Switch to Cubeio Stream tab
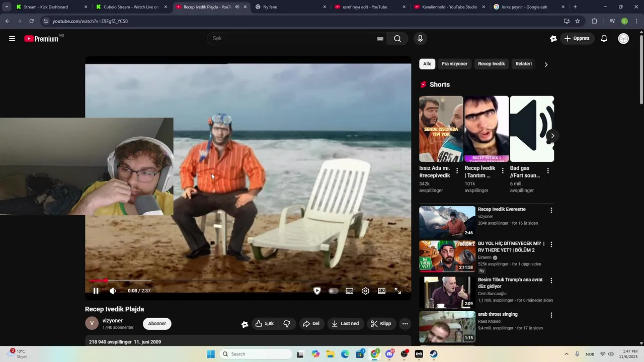Image resolution: width=644 pixels, height=362 pixels. 132,7
